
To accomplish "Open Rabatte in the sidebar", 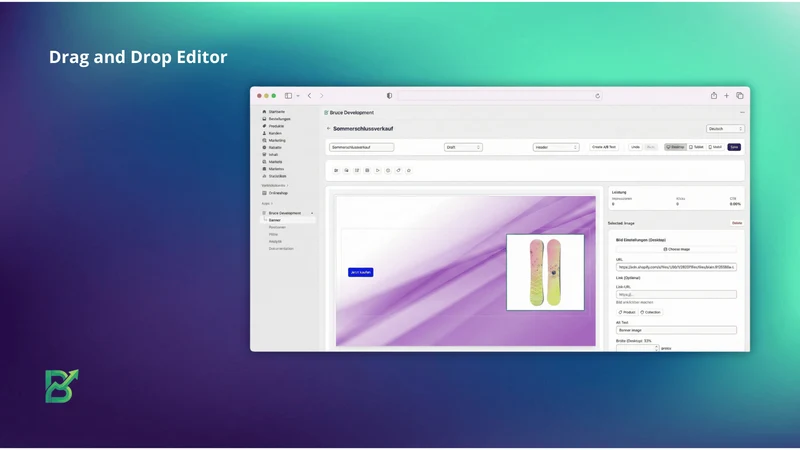I will 275,147.
